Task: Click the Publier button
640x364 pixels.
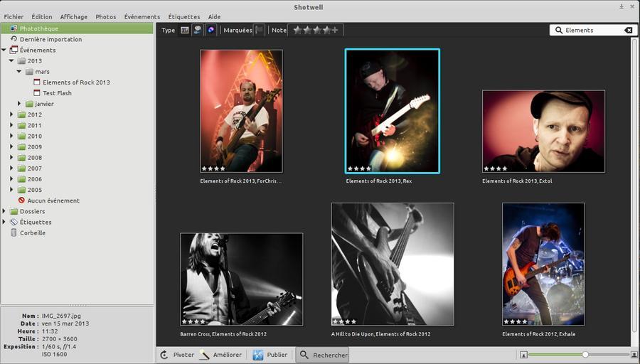Action: 270,355
